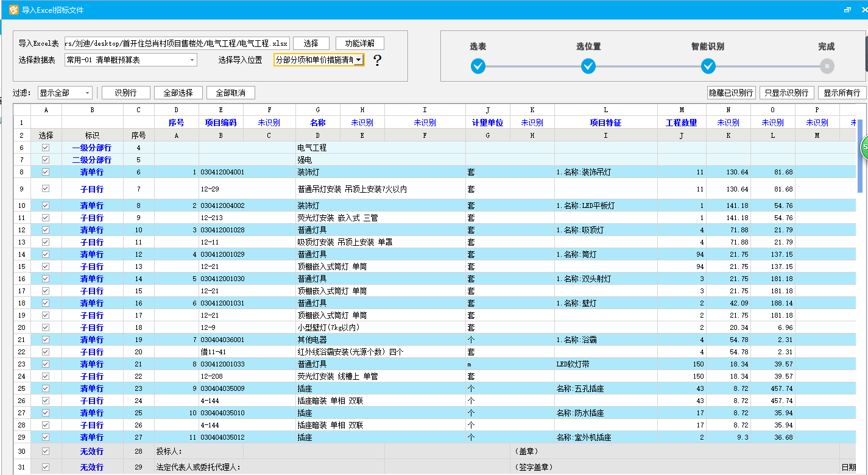The image size is (868, 475).
Task: Click the app logo in title bar
Action: point(13,10)
